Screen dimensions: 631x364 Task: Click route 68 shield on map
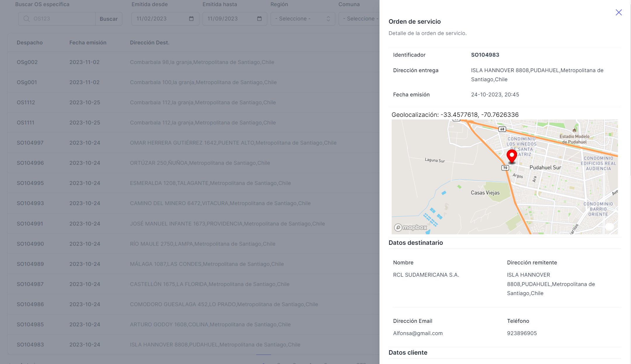coord(502,129)
